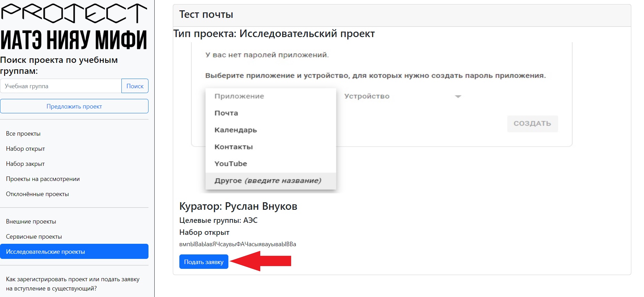Click the PROJECT ИАТЭ НИЯУ МИФИ logo

pos(74,26)
